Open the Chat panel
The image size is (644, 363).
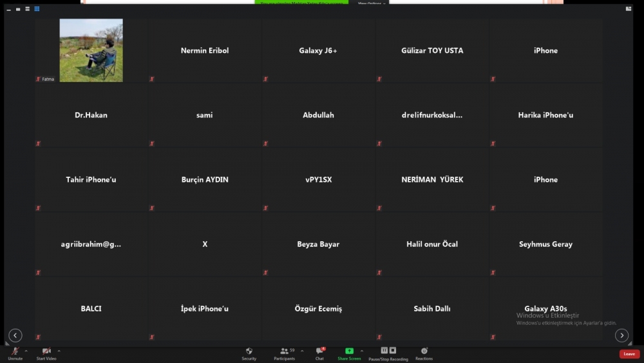pos(319,351)
